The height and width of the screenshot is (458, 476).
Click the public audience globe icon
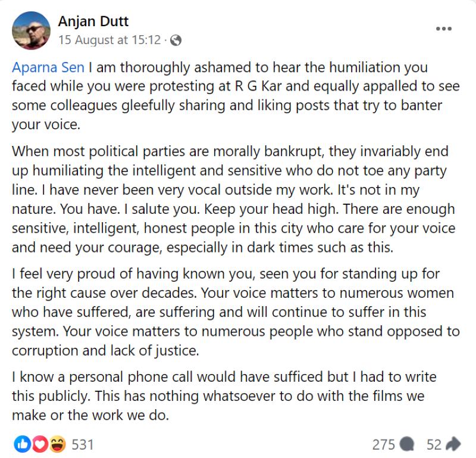click(x=176, y=40)
